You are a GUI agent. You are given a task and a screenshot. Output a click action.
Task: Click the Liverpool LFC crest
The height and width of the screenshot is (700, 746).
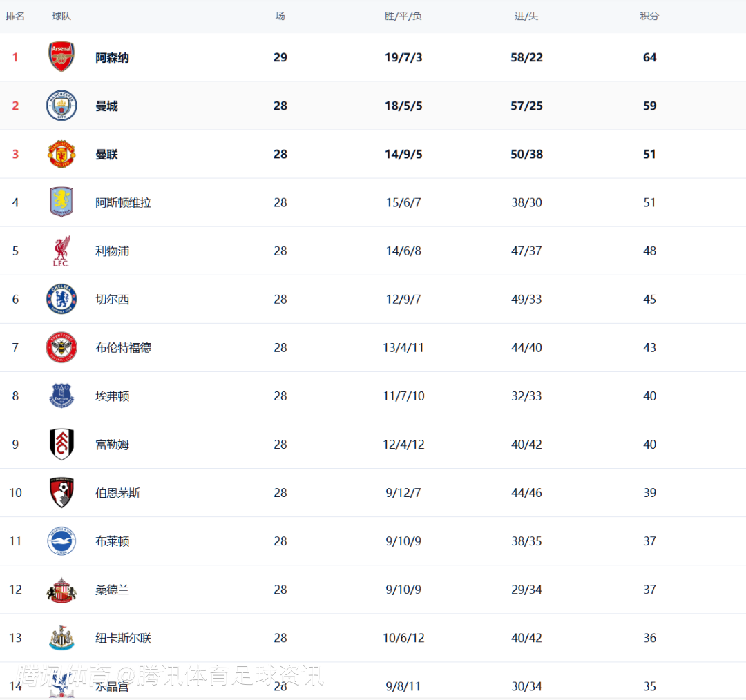(61, 251)
